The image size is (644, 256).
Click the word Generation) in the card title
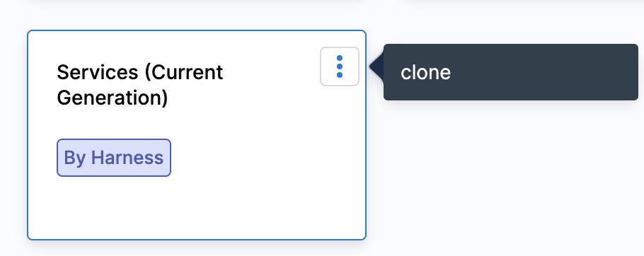tap(112, 98)
